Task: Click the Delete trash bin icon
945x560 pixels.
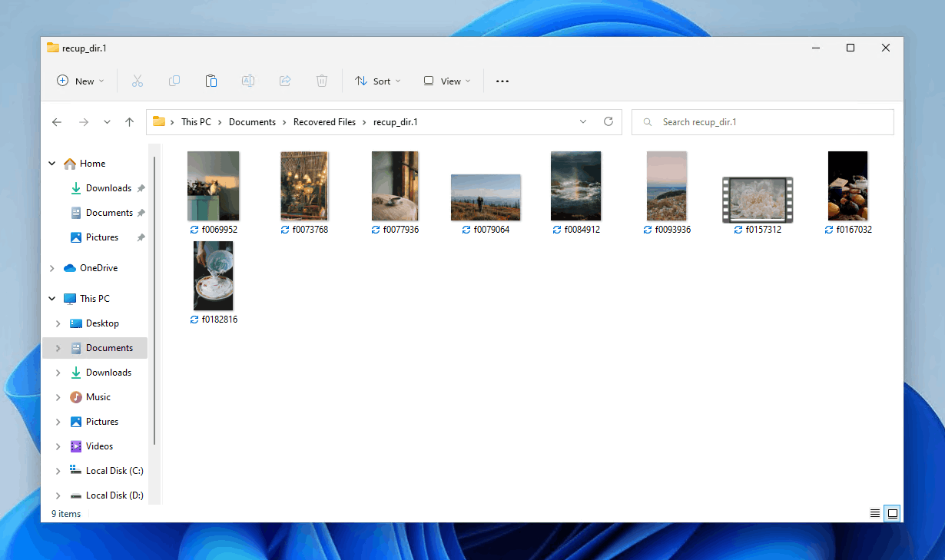Action: coord(322,81)
